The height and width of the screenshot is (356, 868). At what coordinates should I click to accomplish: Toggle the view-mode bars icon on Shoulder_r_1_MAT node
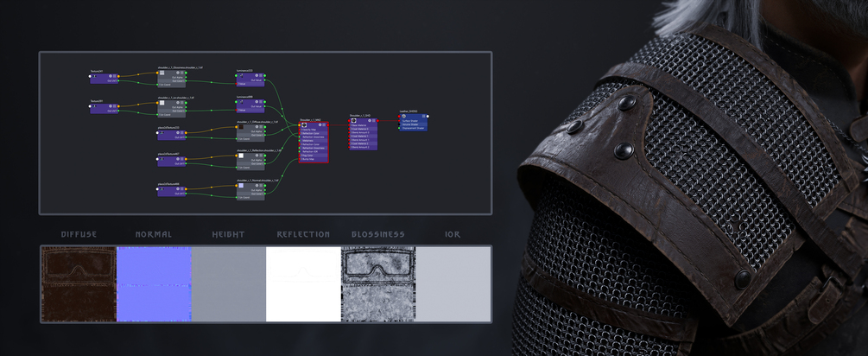pos(324,125)
